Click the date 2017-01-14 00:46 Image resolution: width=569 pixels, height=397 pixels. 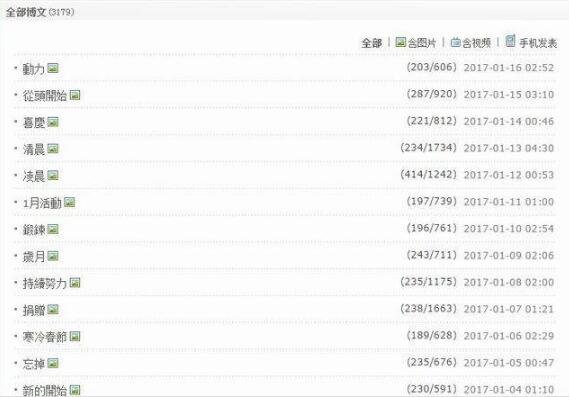509,122
